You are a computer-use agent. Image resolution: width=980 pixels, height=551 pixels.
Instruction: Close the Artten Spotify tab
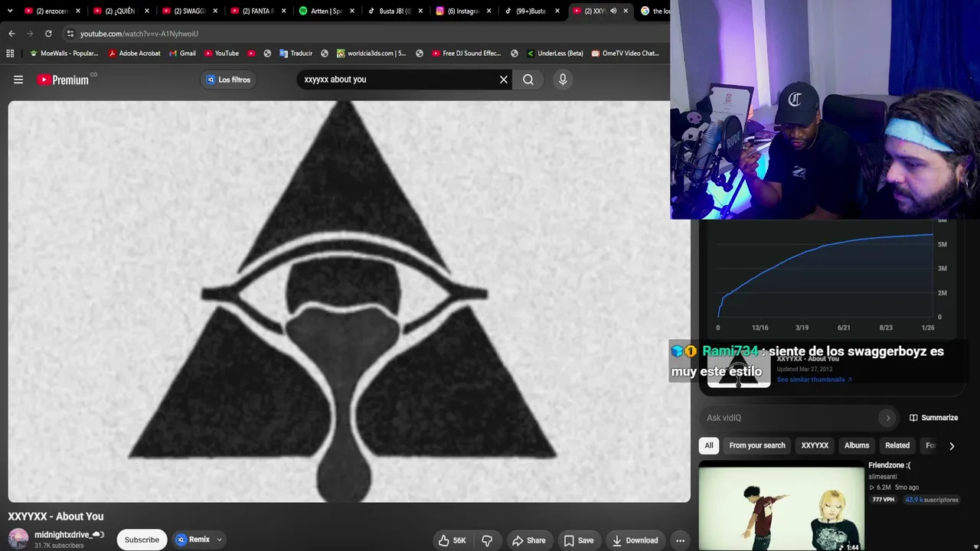[x=351, y=11]
